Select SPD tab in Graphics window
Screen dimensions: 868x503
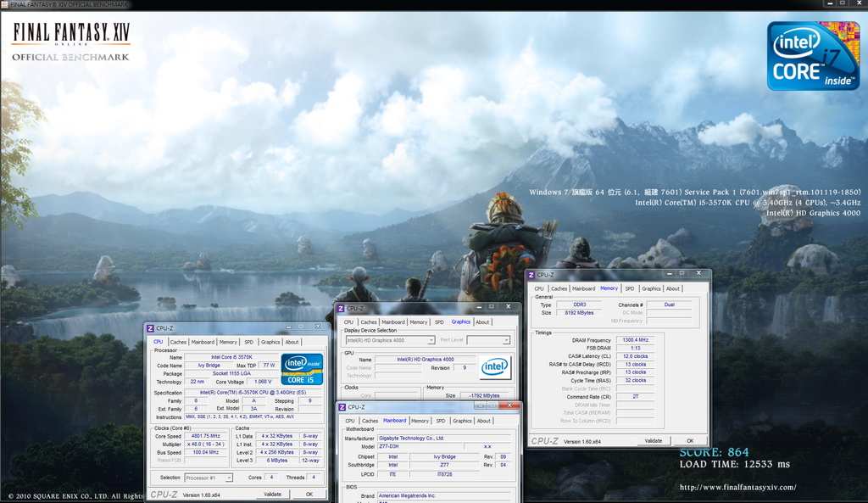click(439, 322)
